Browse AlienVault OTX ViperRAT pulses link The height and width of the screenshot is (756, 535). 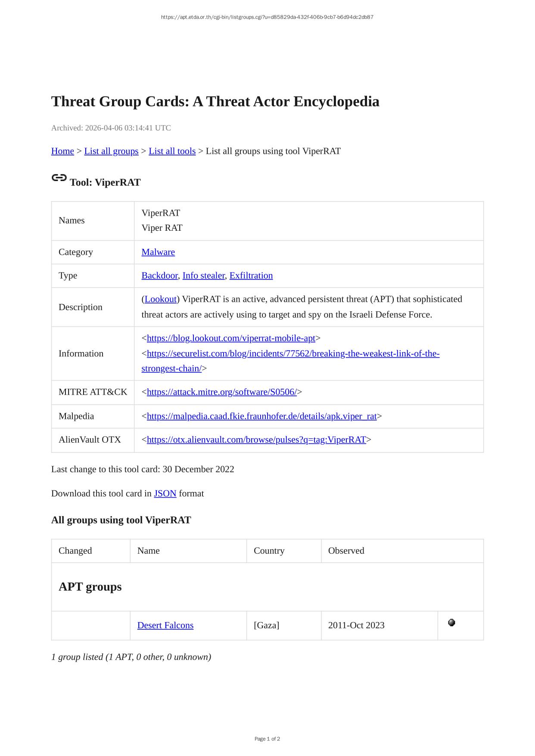[x=256, y=440]
